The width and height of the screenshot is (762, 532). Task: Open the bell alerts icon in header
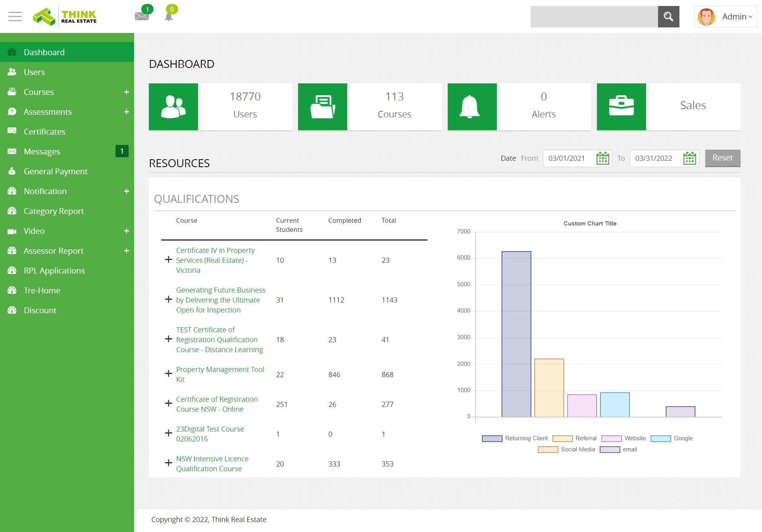(x=169, y=17)
